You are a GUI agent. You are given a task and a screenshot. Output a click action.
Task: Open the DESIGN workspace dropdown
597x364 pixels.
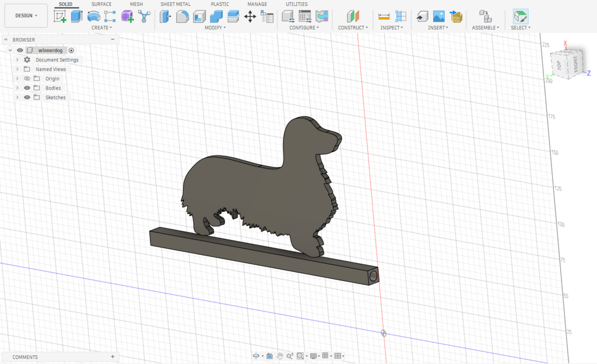[x=26, y=16]
